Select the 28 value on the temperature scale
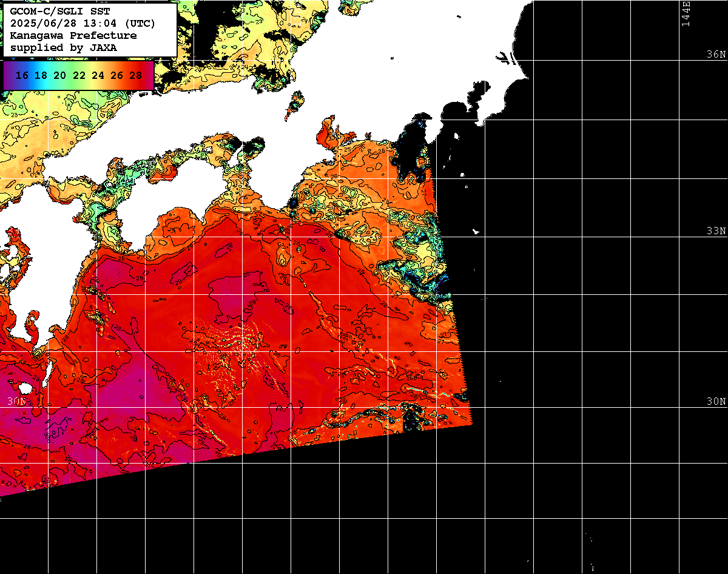 pos(136,75)
